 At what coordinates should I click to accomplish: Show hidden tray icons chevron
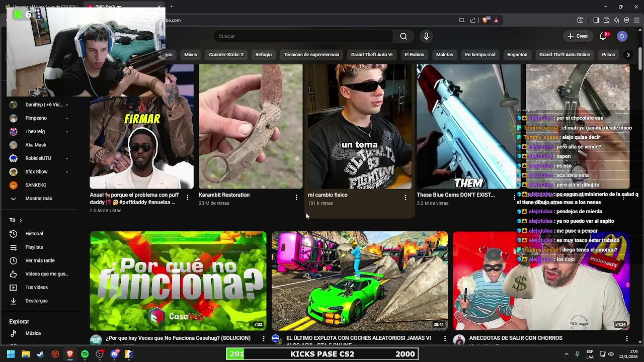(566, 354)
